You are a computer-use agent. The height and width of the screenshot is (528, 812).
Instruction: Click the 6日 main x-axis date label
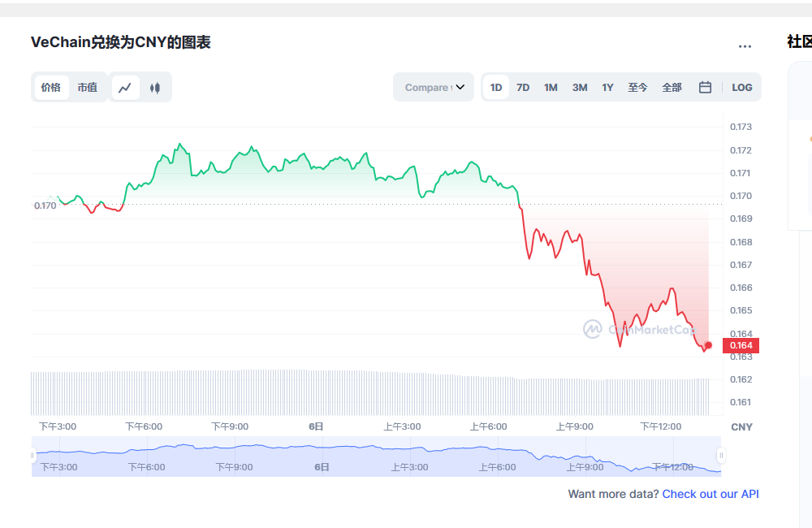[x=316, y=426]
